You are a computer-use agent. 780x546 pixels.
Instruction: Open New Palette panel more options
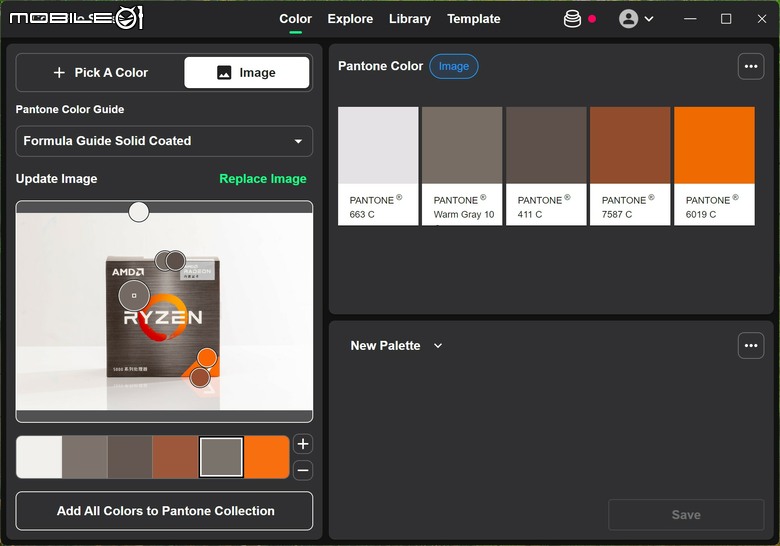pyautogui.click(x=751, y=346)
